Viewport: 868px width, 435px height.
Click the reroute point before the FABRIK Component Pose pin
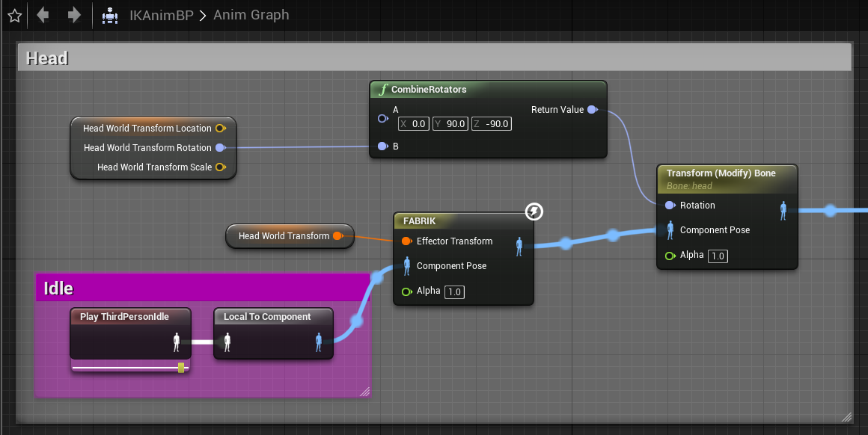click(x=377, y=276)
